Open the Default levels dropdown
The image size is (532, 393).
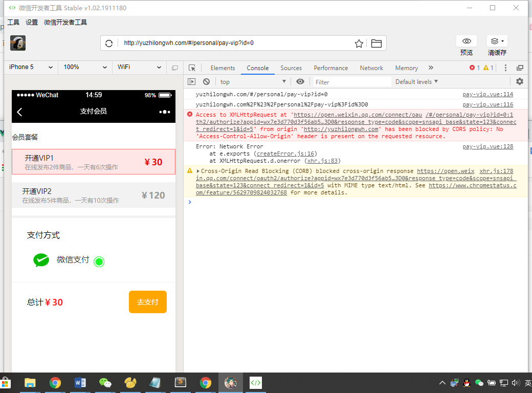click(416, 82)
